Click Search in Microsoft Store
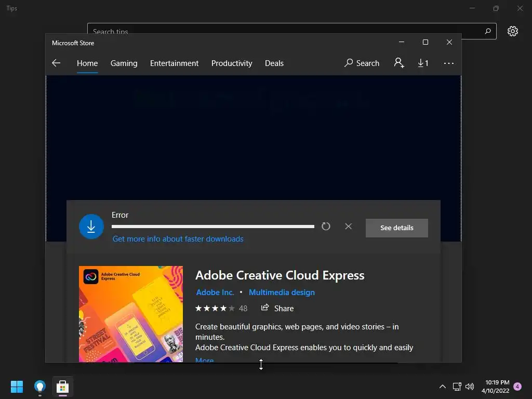The image size is (532, 399). point(362,63)
